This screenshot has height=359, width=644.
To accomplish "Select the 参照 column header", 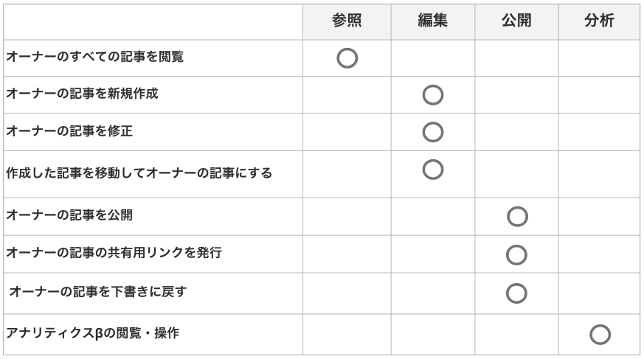I will [347, 21].
